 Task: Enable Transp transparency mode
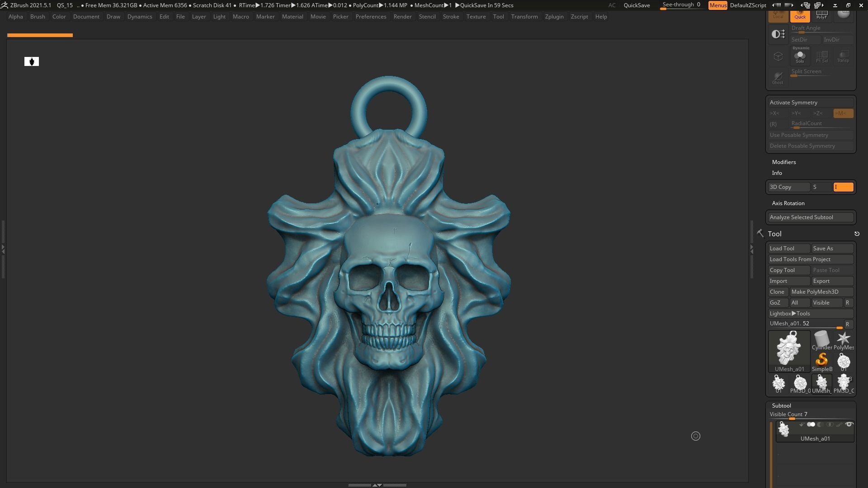(x=843, y=56)
